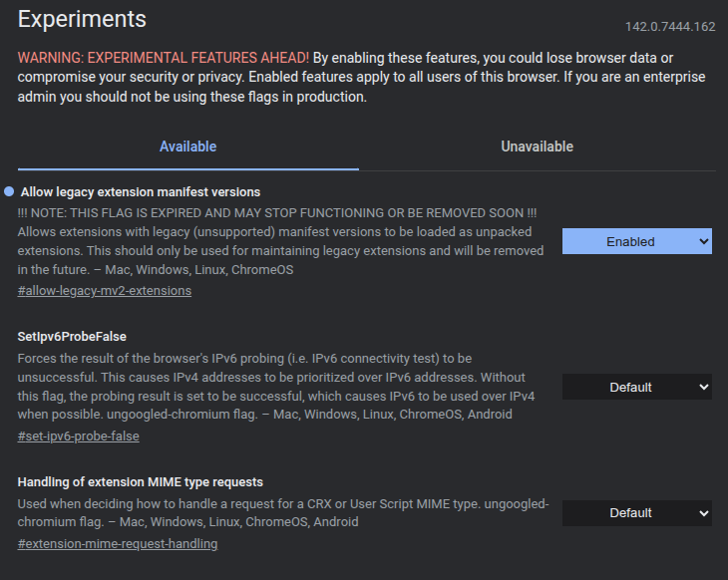Click the #set-ipv6-probe-false link
This screenshot has height=580, width=728.
pyautogui.click(x=79, y=436)
